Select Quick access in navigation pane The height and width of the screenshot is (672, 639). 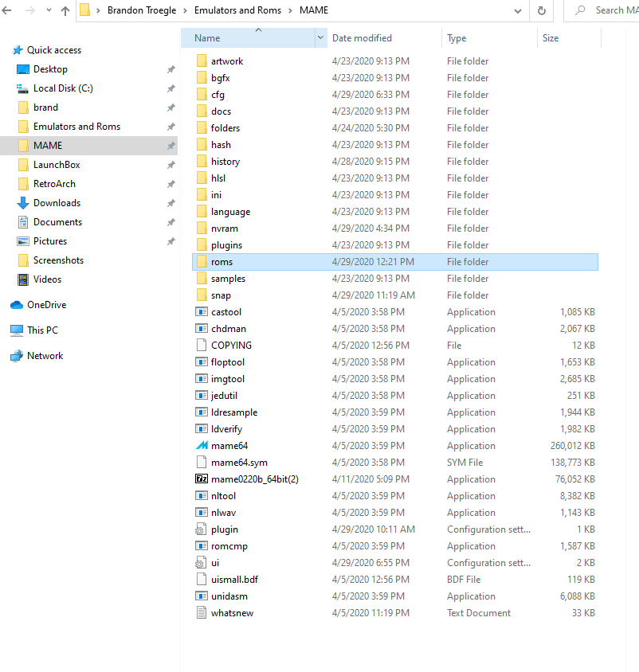tap(54, 50)
